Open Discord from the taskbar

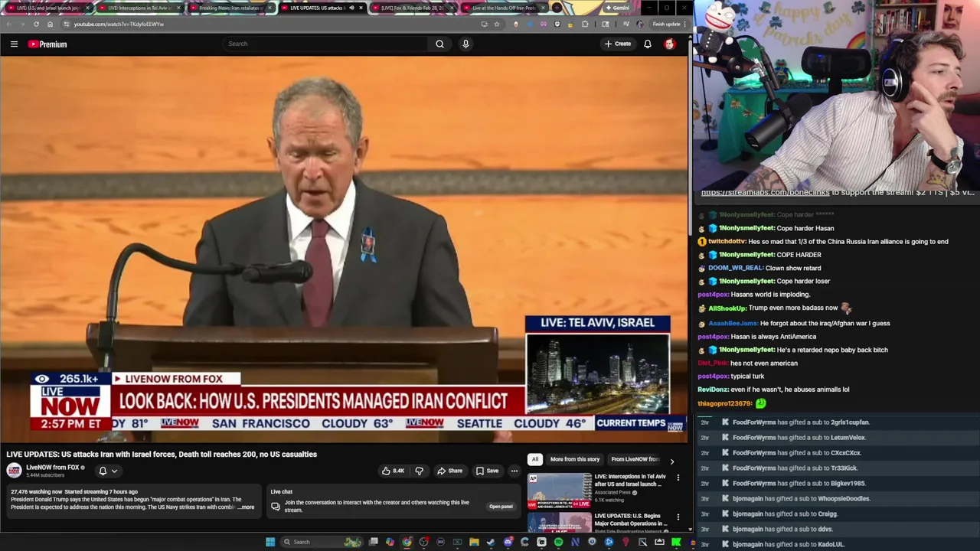click(x=508, y=542)
